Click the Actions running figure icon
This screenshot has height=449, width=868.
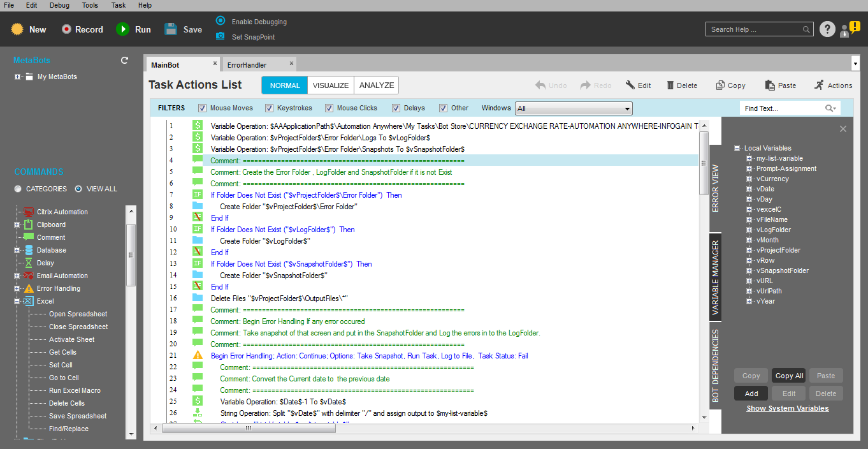coord(818,85)
